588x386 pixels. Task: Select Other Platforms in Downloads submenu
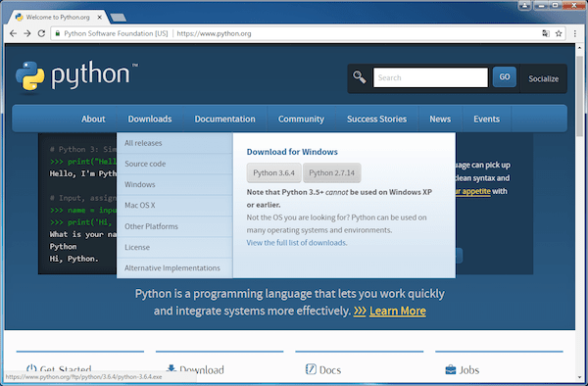[174, 226]
